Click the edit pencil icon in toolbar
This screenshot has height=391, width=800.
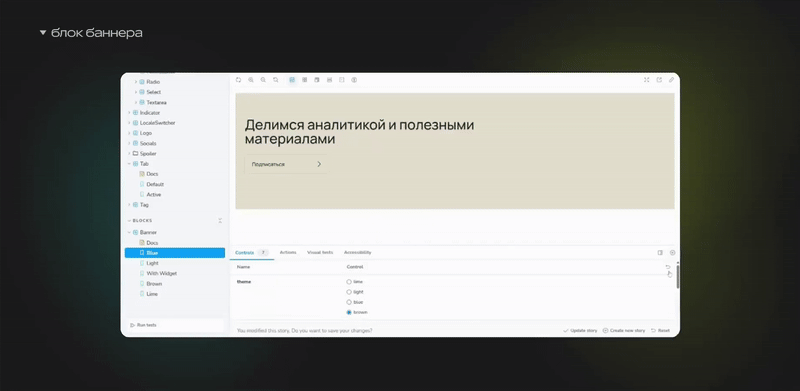[x=671, y=80]
